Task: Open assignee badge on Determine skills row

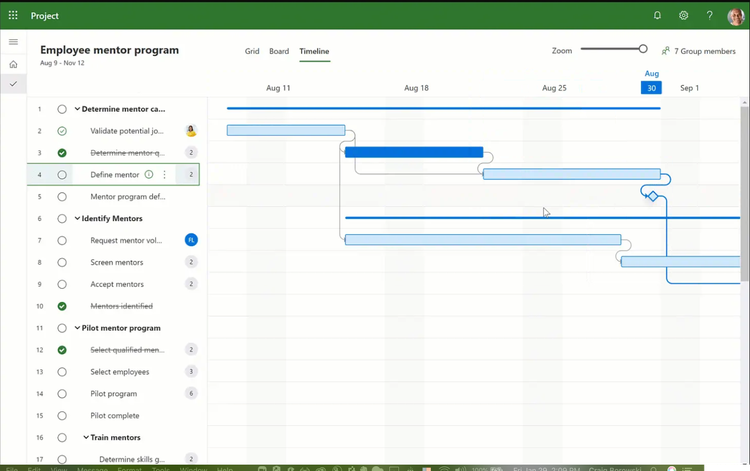Action: pos(191,459)
